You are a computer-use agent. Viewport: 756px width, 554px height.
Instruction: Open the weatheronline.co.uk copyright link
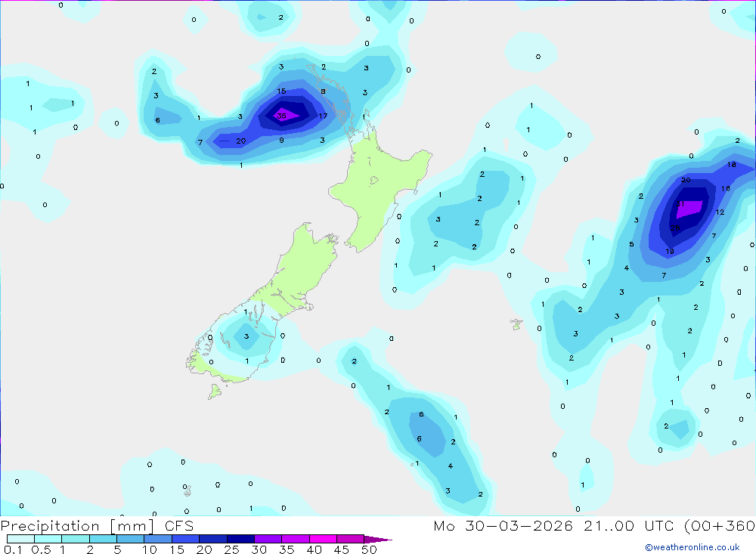(x=692, y=547)
